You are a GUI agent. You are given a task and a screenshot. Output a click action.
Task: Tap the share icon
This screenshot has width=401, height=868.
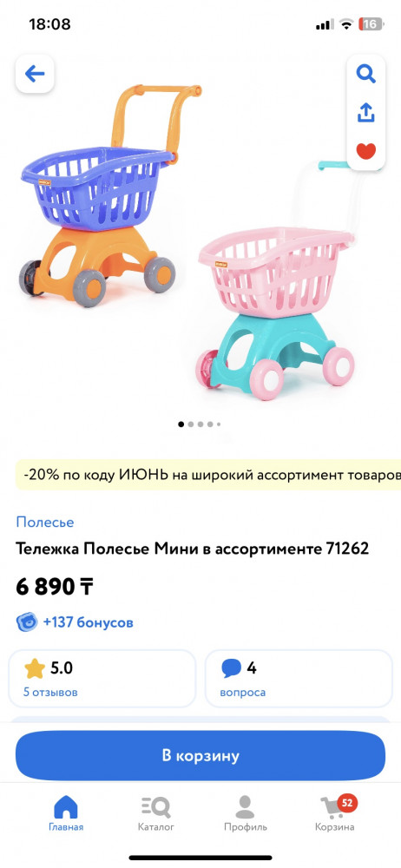coord(365,112)
